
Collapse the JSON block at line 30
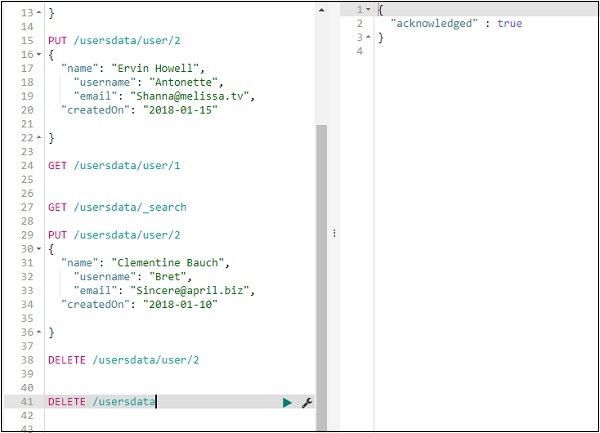point(39,248)
